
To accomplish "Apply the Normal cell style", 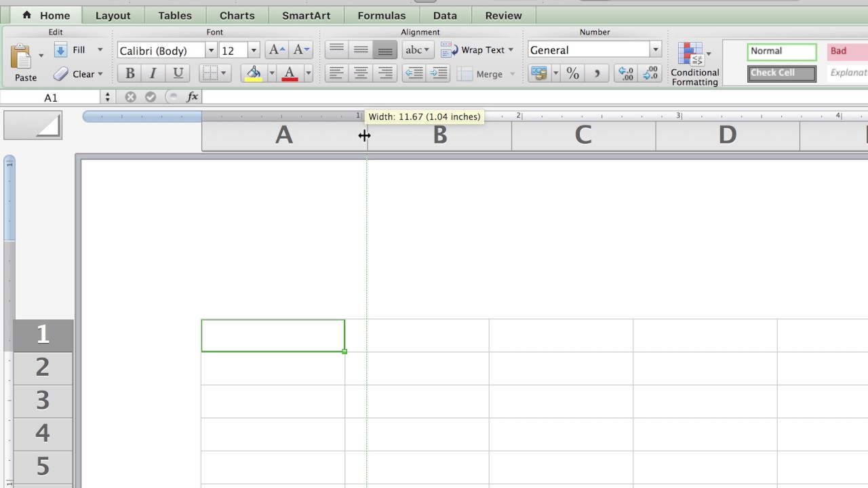I will tap(782, 52).
